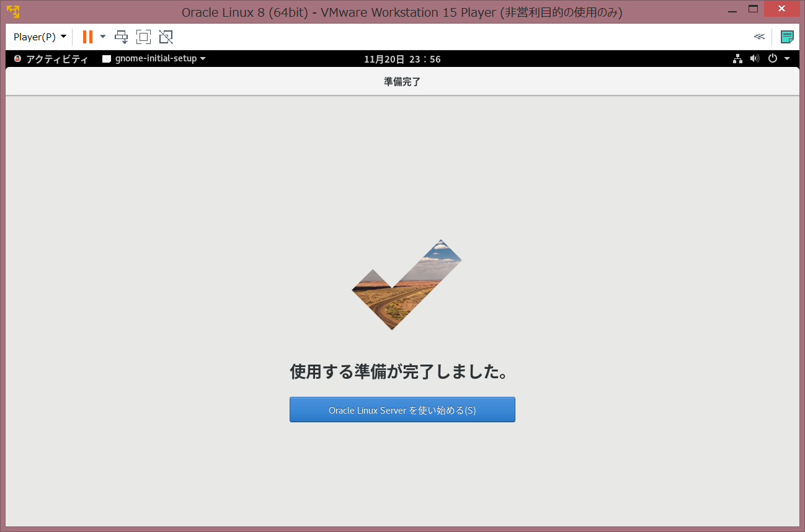Open the 11月20日 23:56 clock calendar

(403, 59)
